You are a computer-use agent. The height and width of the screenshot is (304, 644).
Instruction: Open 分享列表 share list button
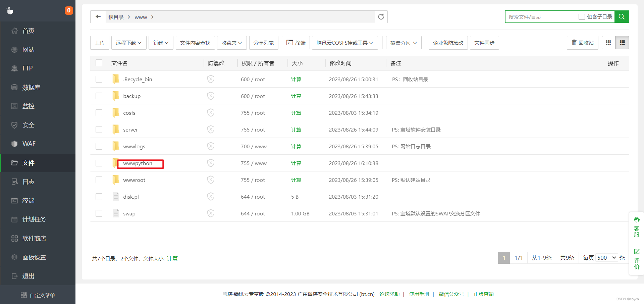point(264,43)
